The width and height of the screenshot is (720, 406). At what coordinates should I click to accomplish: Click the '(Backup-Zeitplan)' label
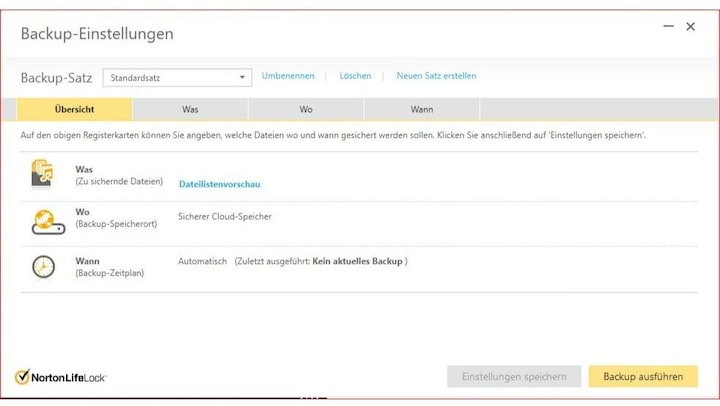pyautogui.click(x=110, y=273)
